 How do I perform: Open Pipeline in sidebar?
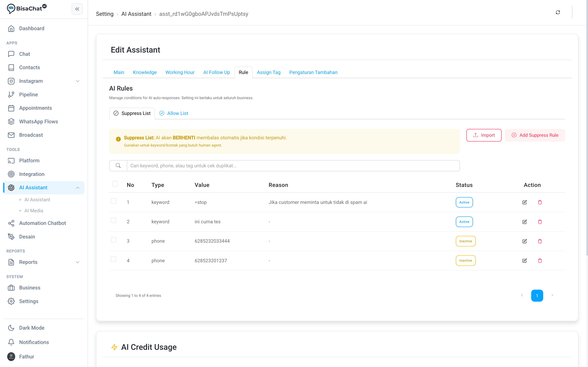(44, 94)
